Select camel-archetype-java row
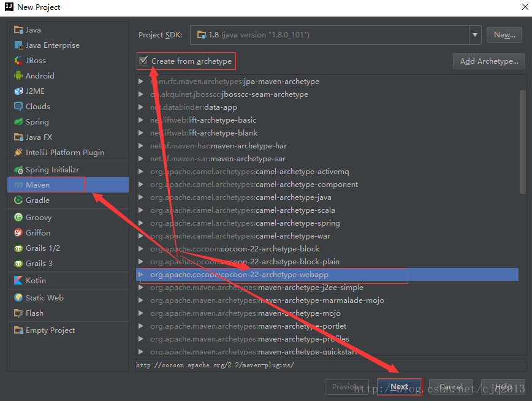The height and width of the screenshot is (401, 532). coord(327,197)
